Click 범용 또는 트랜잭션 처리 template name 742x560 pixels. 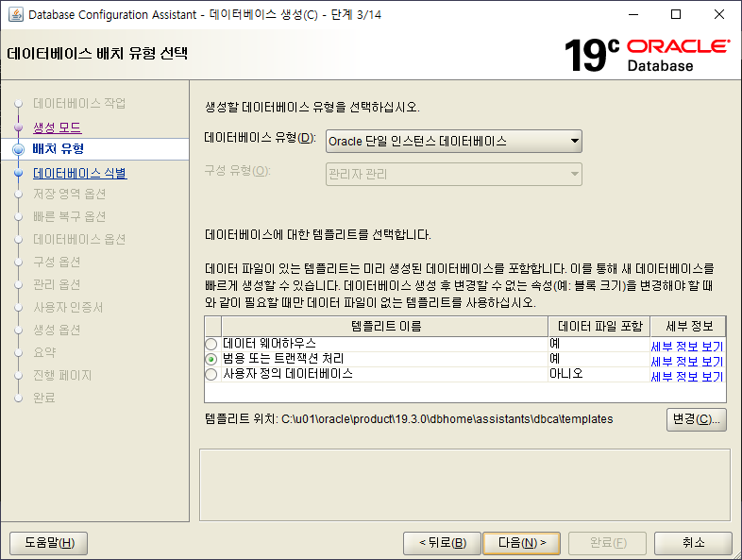click(x=283, y=358)
